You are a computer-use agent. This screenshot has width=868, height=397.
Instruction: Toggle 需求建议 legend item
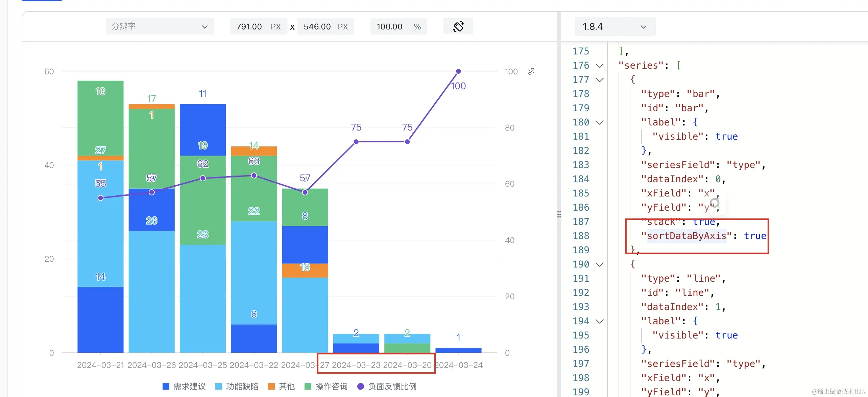click(189, 386)
